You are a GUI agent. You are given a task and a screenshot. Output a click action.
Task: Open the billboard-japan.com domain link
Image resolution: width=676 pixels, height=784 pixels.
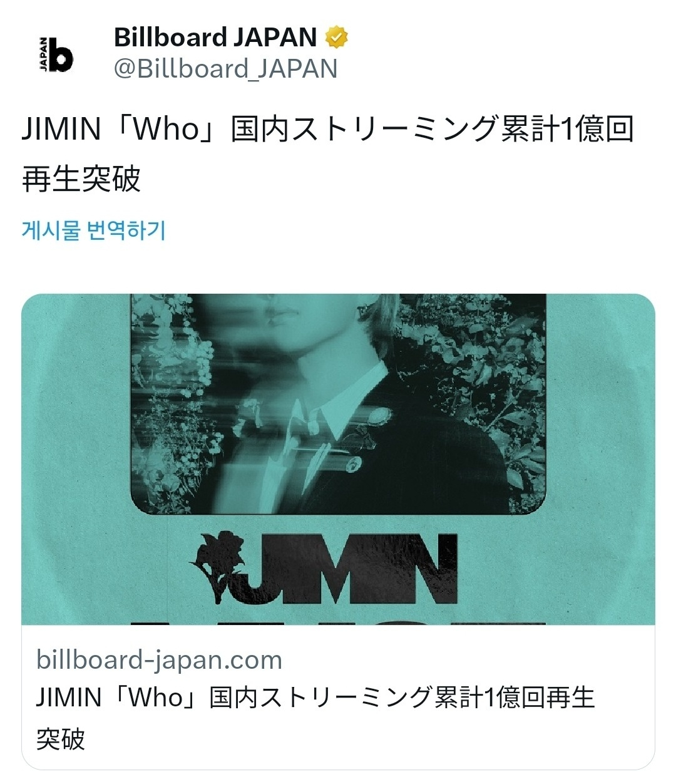(x=160, y=659)
